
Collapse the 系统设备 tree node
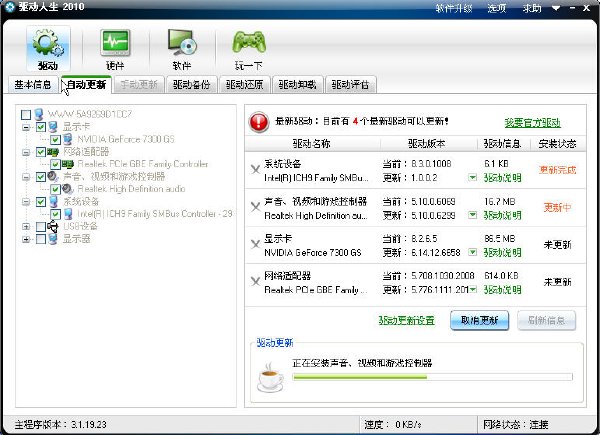[x=26, y=202]
